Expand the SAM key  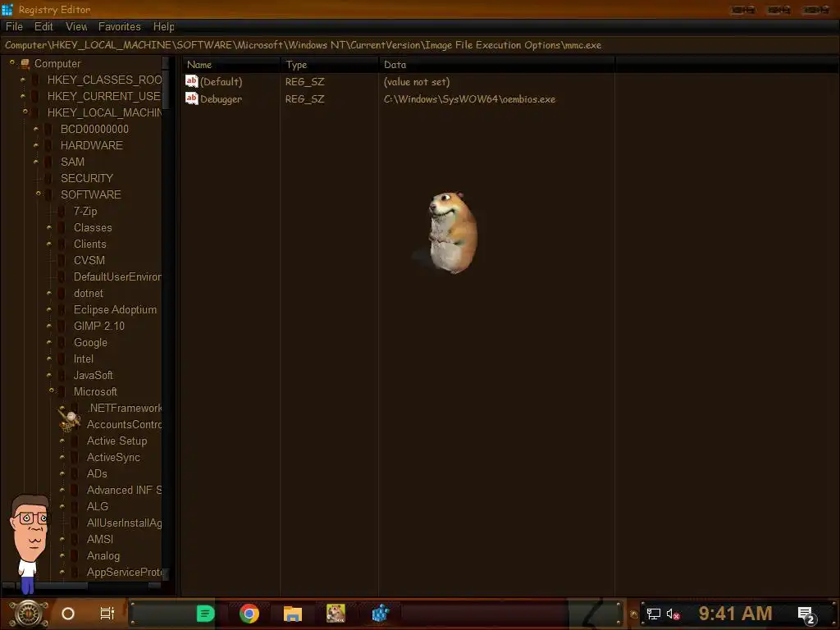(36, 162)
